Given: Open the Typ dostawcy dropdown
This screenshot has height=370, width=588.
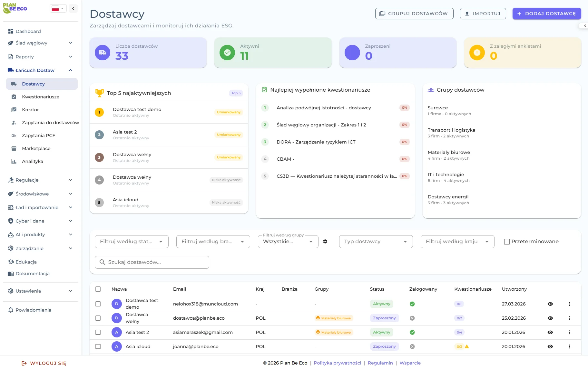Looking at the screenshot, I should coord(375,241).
